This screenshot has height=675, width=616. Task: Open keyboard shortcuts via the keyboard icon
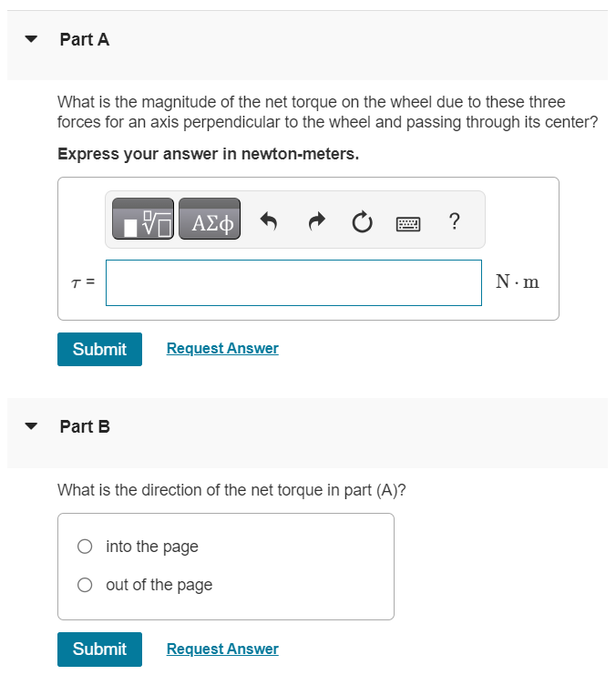coord(408,224)
